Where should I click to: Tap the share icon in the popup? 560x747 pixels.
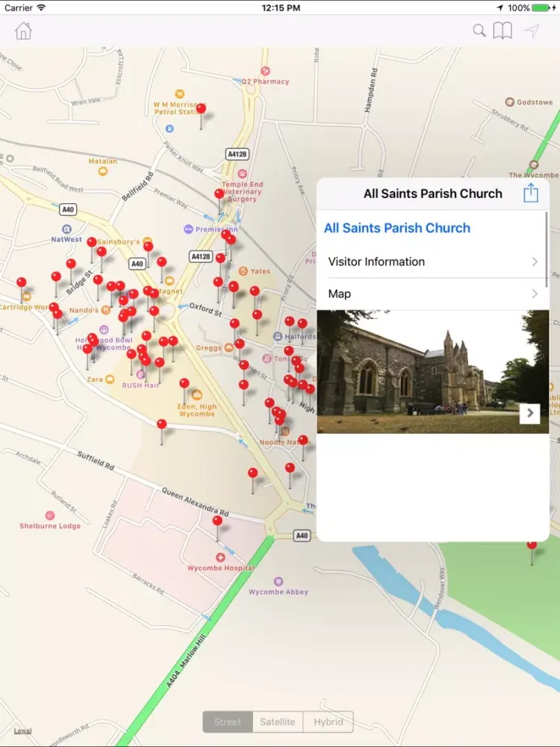(530, 193)
